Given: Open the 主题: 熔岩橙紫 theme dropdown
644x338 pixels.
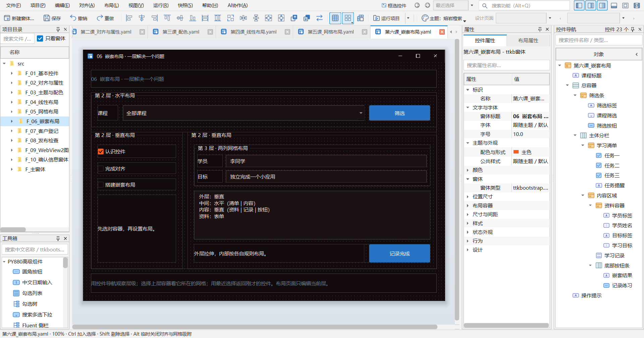Looking at the screenshot, I should tap(443, 18).
